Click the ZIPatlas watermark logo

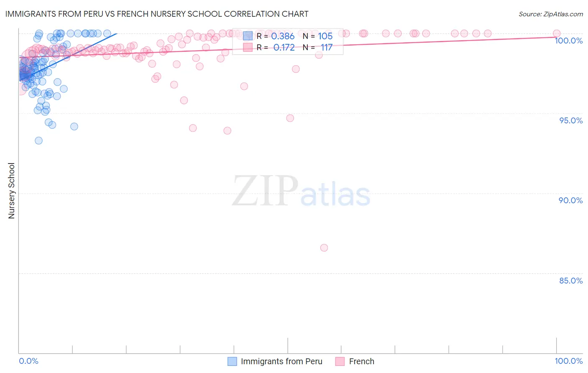click(301, 191)
